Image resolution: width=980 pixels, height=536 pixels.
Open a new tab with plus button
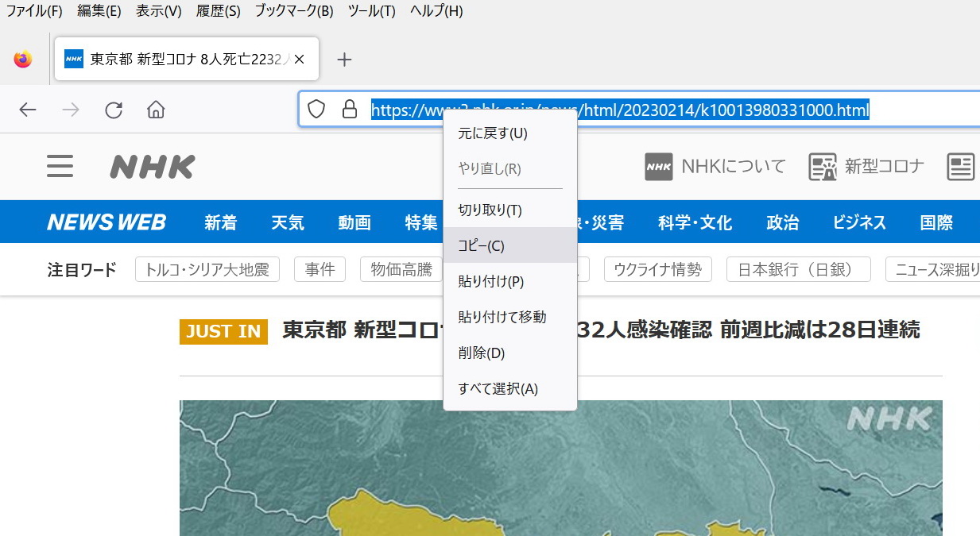click(344, 60)
